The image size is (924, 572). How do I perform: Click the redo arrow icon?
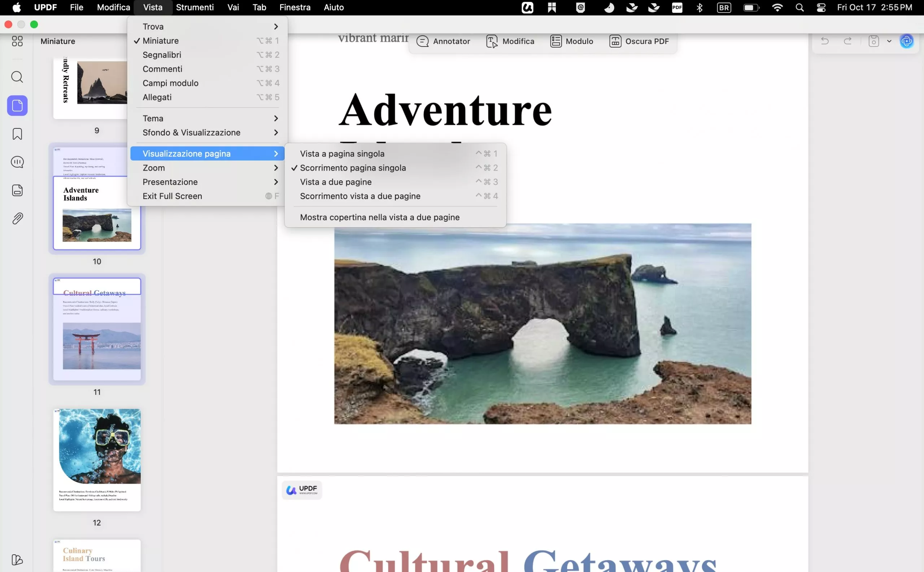click(848, 41)
